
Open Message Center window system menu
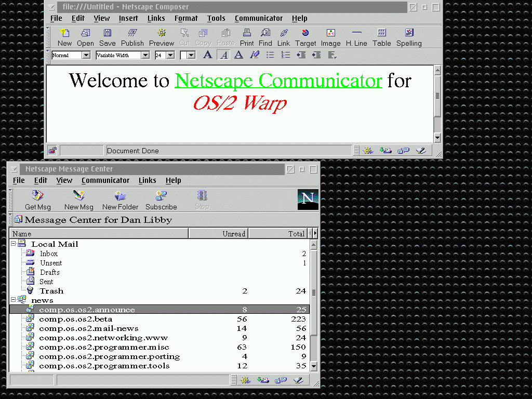click(14, 169)
